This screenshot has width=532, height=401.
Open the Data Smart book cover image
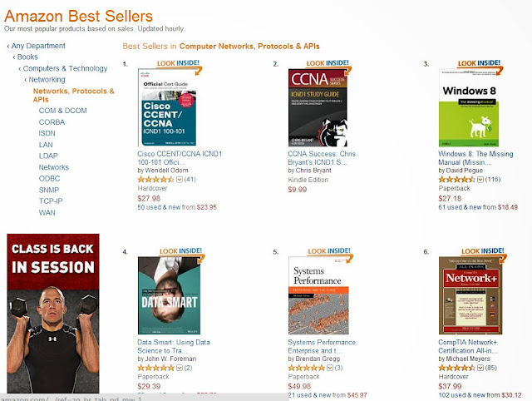(169, 295)
